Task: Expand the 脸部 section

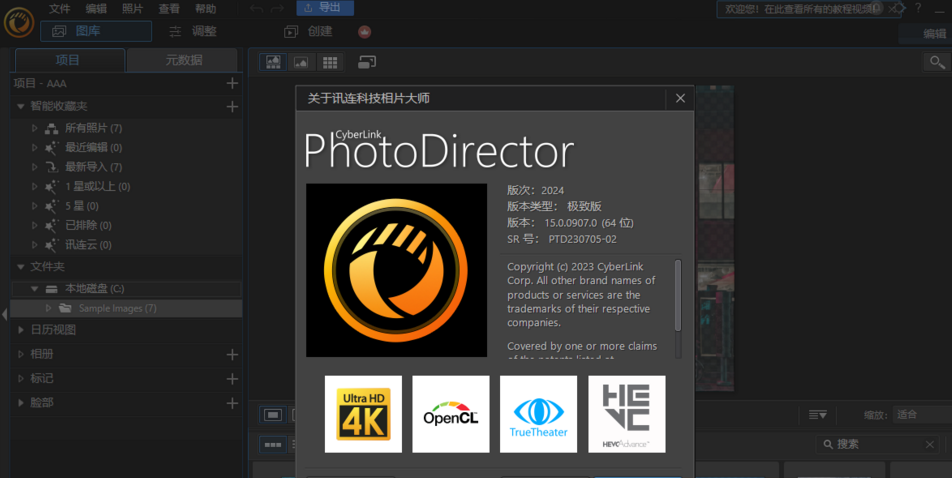Action: tap(21, 403)
